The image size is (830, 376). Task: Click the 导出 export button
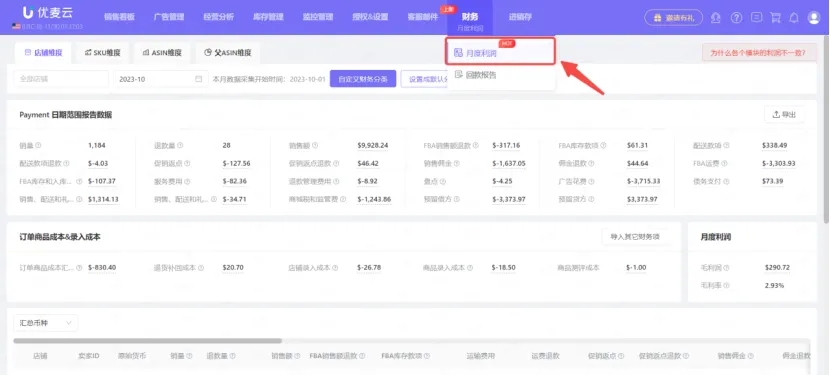tap(784, 114)
